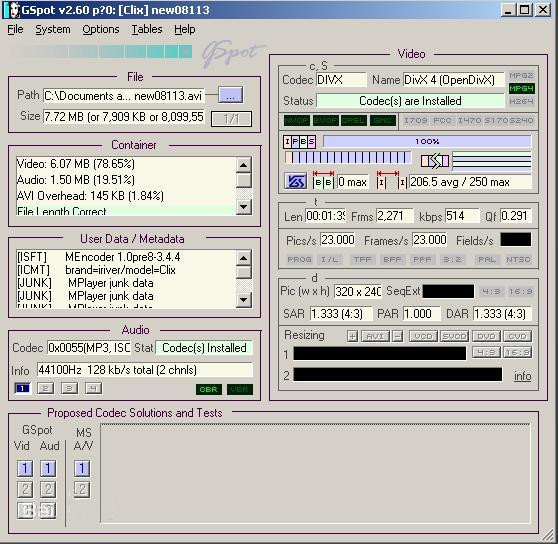Screen dimensions: 558x544
Task: Click the NVOP feature indicator
Action: (297, 121)
